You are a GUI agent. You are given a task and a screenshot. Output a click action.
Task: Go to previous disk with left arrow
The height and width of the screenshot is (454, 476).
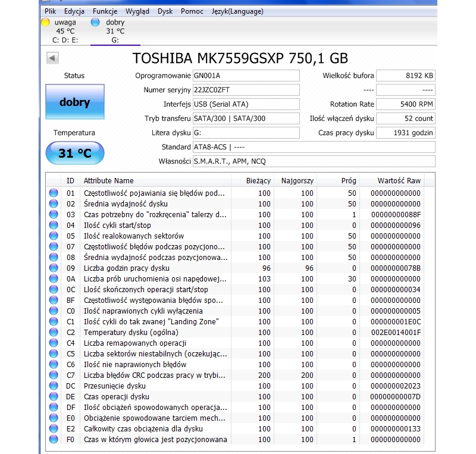pyautogui.click(x=52, y=58)
